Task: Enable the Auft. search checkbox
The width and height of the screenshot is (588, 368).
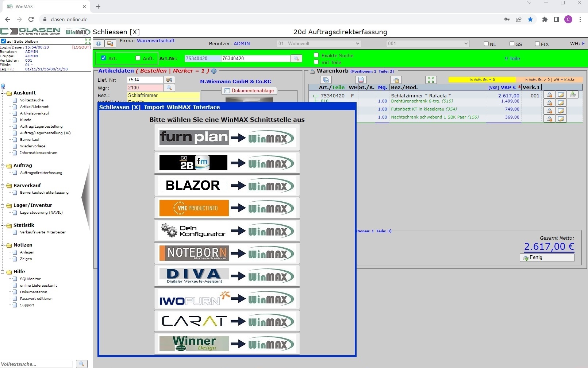Action: (138, 58)
